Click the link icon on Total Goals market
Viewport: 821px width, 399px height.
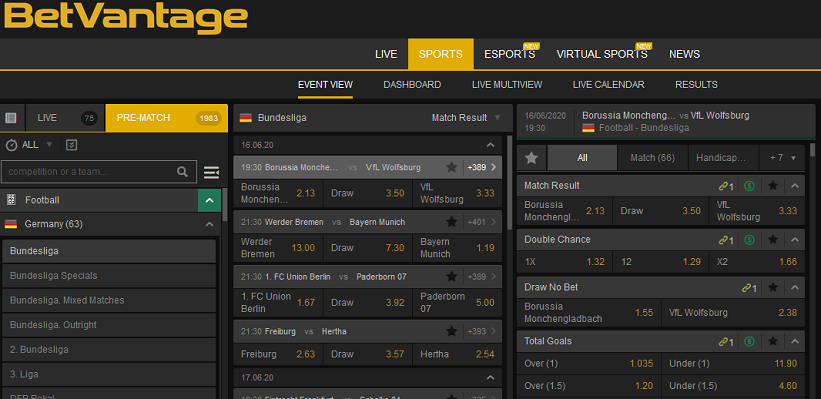point(726,341)
